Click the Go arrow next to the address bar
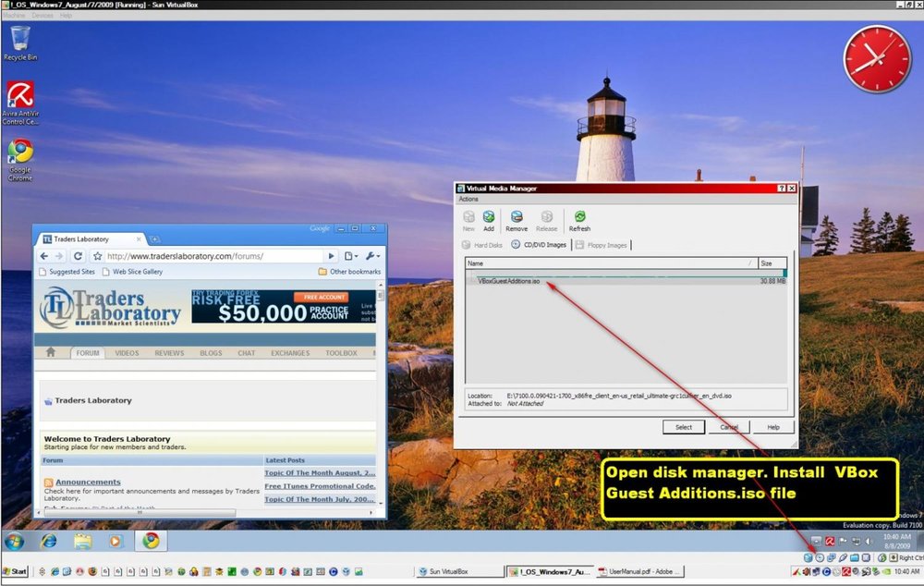The image size is (924, 586). click(331, 256)
